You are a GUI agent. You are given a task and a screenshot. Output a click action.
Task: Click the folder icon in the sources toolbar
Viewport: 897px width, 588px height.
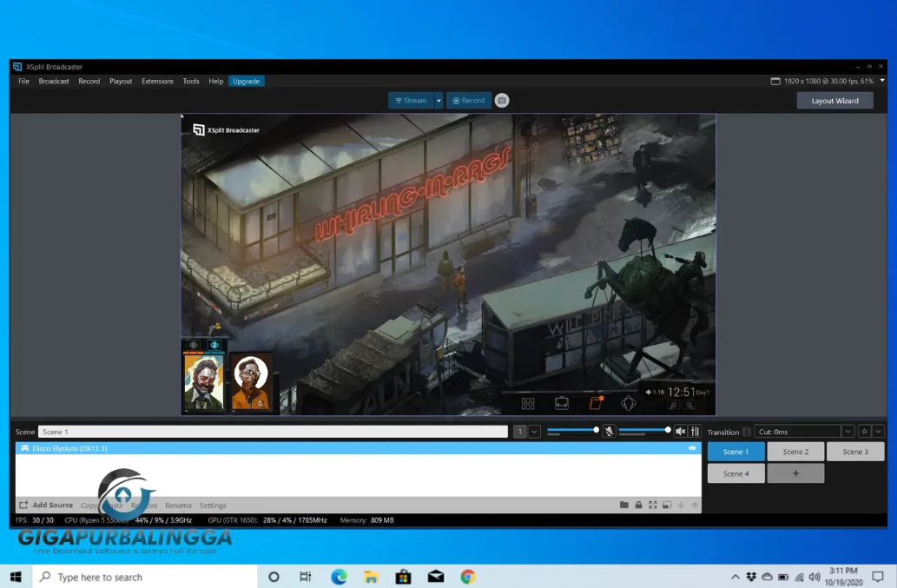tap(624, 505)
